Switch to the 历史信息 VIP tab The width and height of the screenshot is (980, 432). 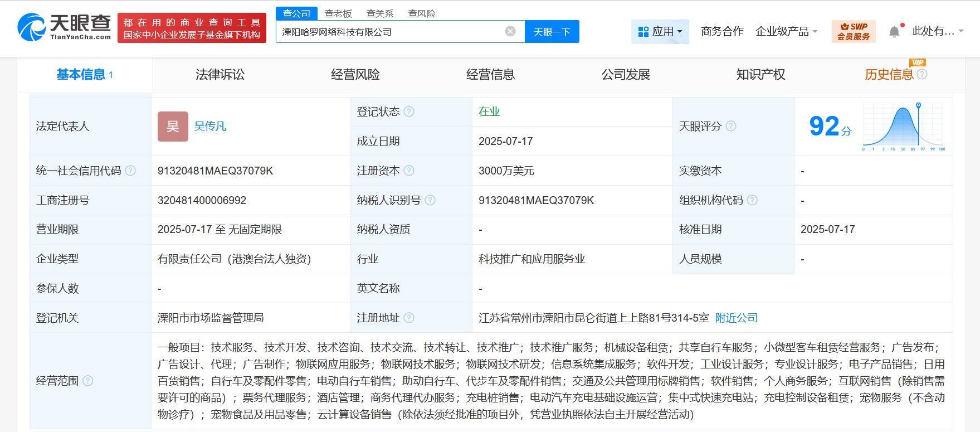[x=889, y=74]
